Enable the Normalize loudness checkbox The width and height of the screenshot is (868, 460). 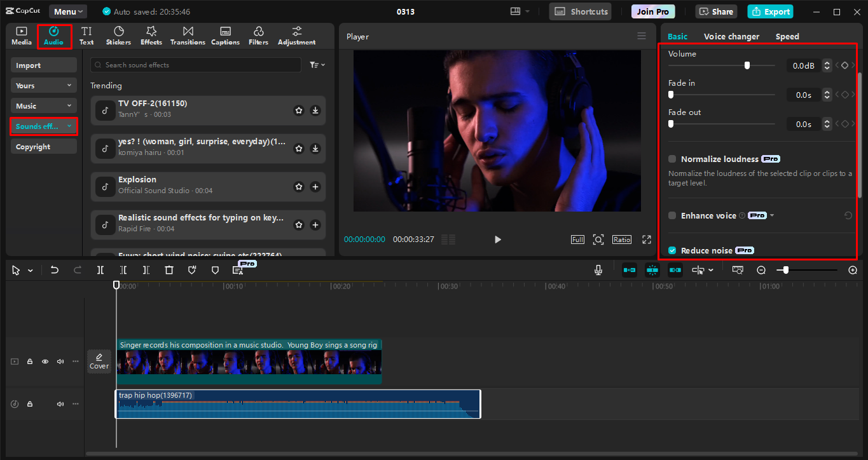click(x=672, y=159)
